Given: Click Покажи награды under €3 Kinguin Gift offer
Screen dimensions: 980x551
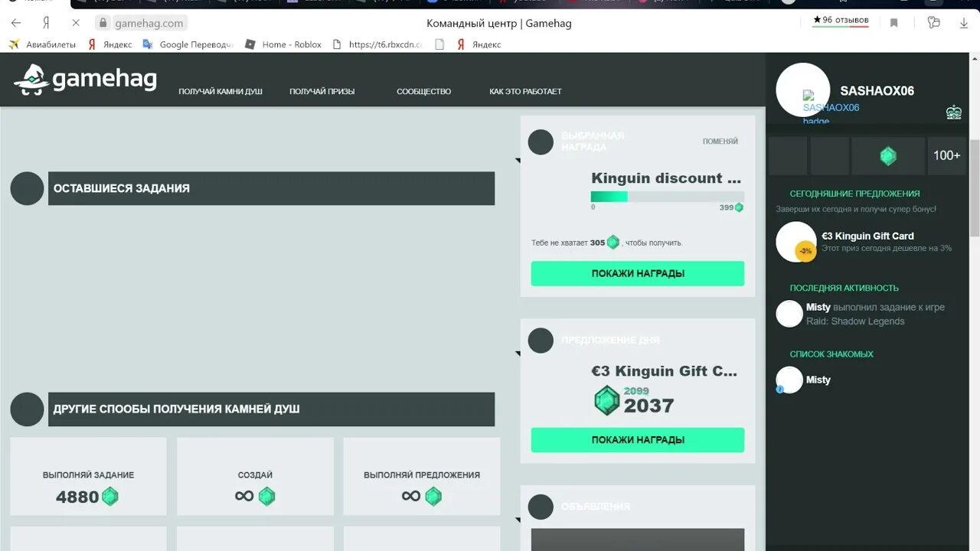Looking at the screenshot, I should [638, 440].
